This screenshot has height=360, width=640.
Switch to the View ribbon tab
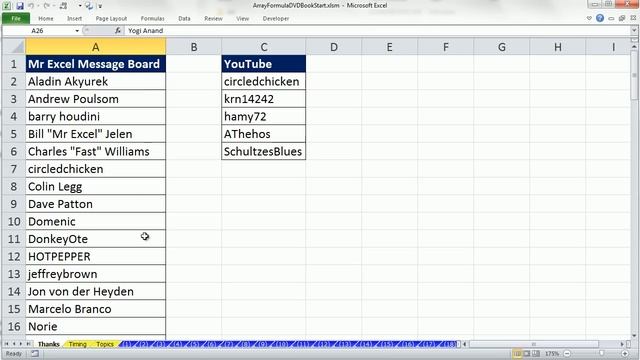[x=242, y=18]
